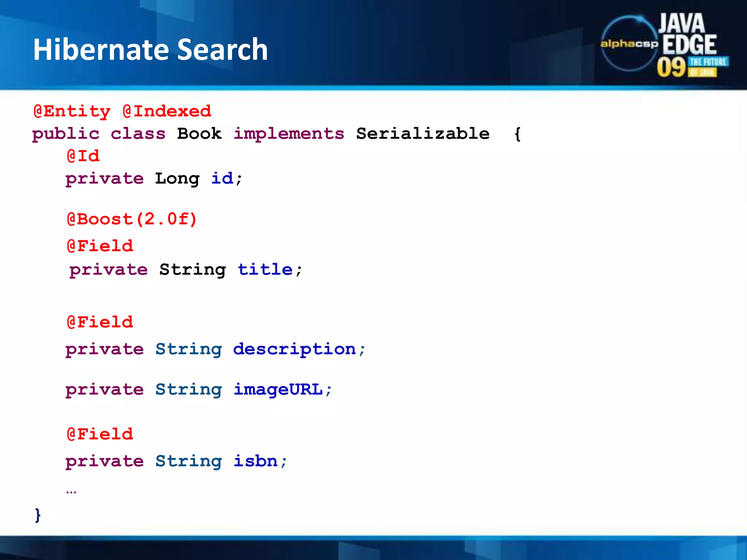This screenshot has height=560, width=747.
Task: Click the implements keyword
Action: click(x=289, y=134)
